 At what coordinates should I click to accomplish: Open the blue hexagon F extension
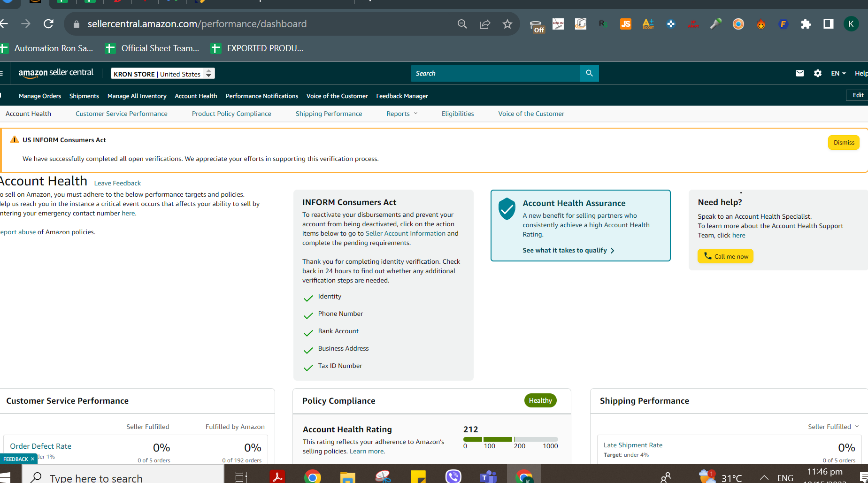[x=783, y=24]
